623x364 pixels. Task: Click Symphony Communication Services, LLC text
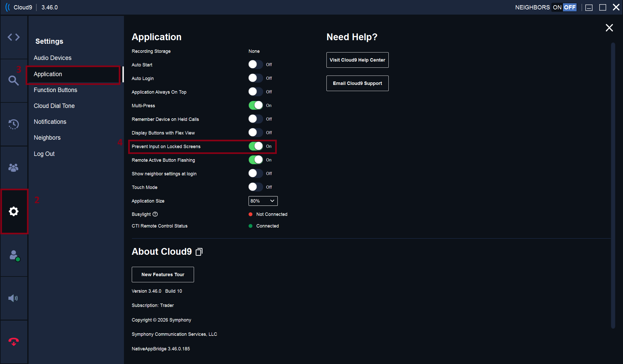tap(174, 334)
